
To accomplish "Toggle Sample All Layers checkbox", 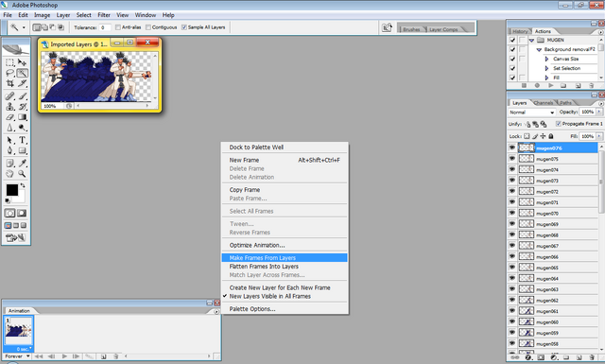I will tap(184, 27).
